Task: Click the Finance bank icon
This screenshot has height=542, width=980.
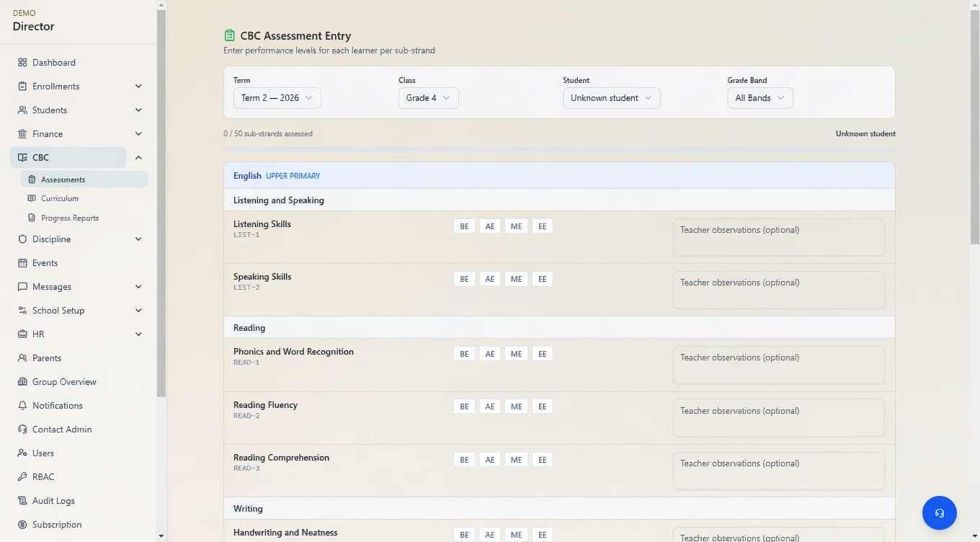Action: point(22,134)
